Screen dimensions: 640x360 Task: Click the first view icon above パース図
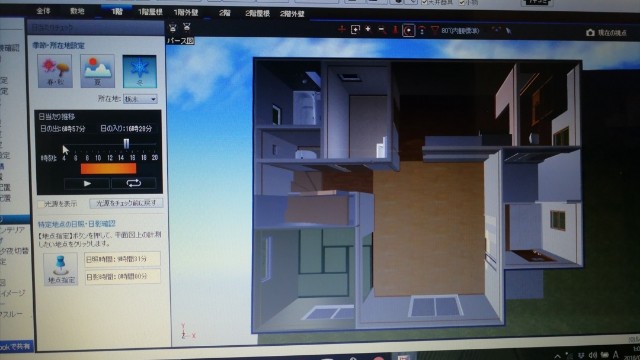173,27
